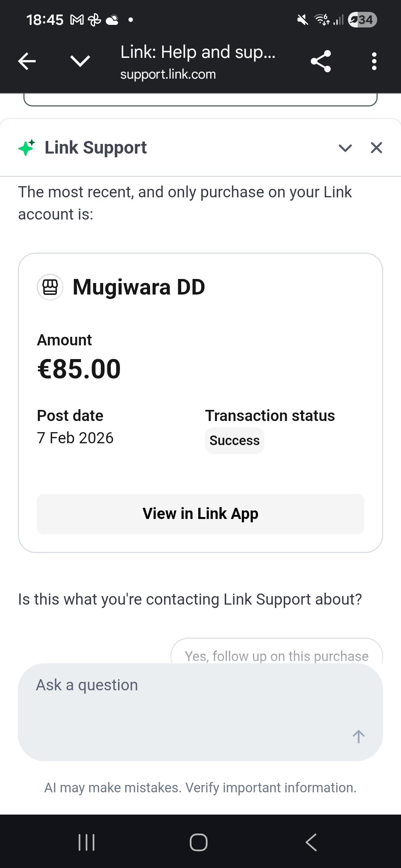
Task: Tap the Mugiwara DD merchant name
Action: coord(138,287)
